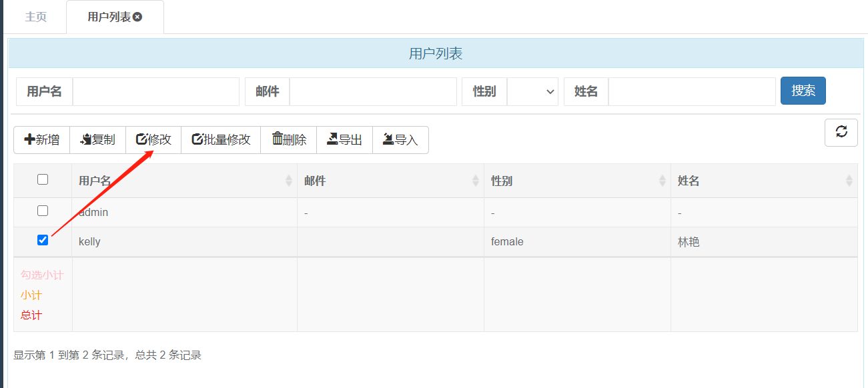Check the admin row checkbox
Screen dimensions: 868x388
[x=43, y=211]
